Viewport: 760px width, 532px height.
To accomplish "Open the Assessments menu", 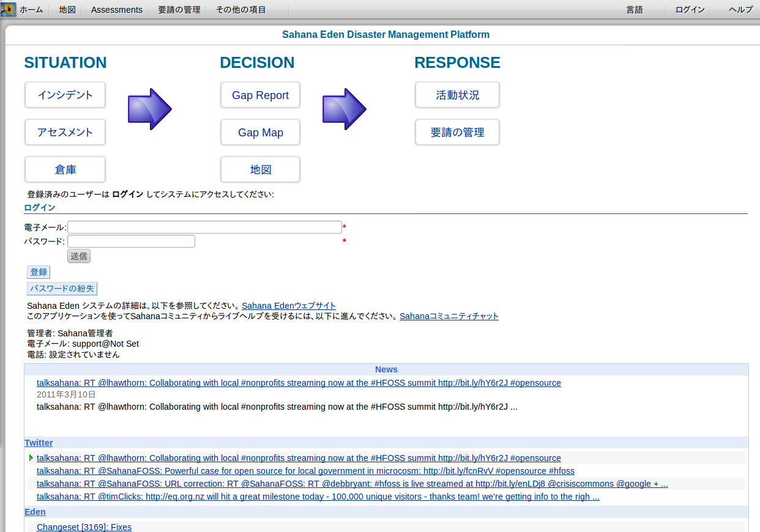I will click(117, 10).
